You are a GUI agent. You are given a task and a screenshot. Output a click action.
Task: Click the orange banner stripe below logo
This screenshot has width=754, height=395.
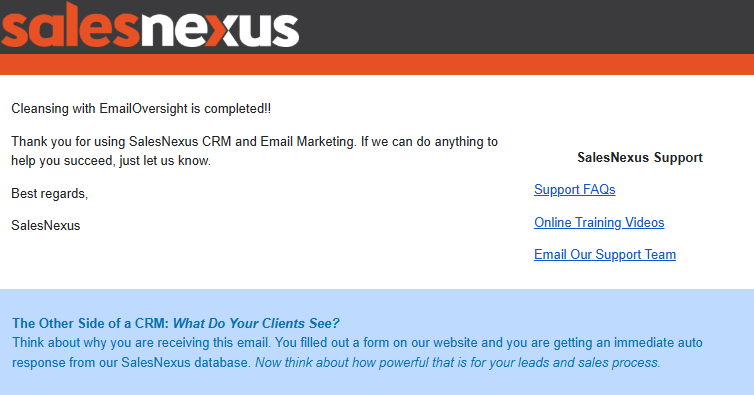point(377,64)
